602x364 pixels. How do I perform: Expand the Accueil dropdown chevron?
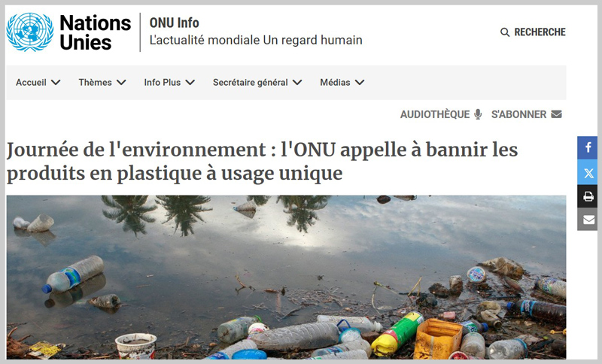coord(56,83)
